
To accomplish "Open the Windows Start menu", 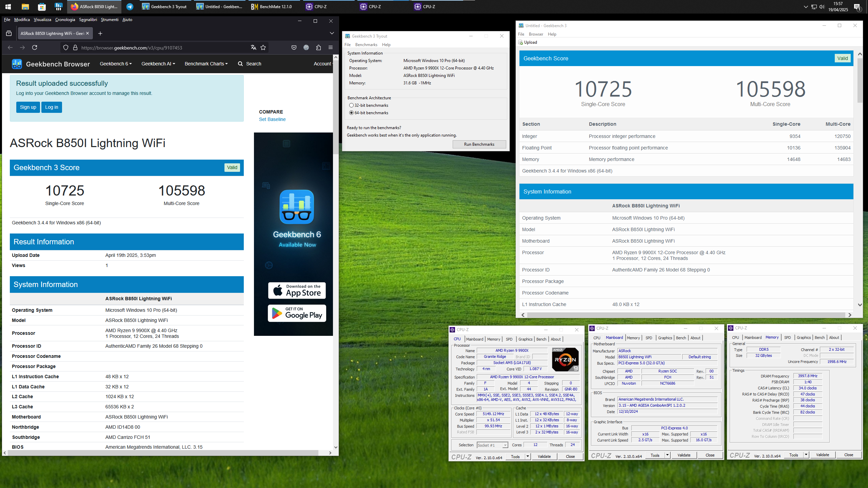I will pyautogui.click(x=8, y=6).
